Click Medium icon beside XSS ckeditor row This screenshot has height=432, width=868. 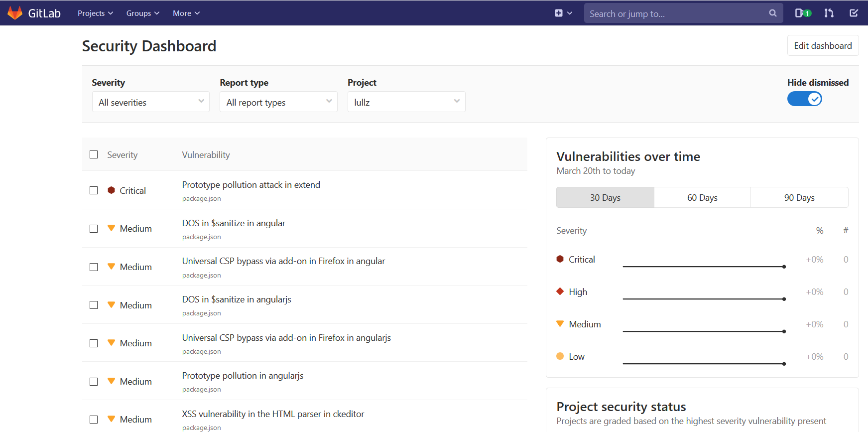[x=112, y=419]
